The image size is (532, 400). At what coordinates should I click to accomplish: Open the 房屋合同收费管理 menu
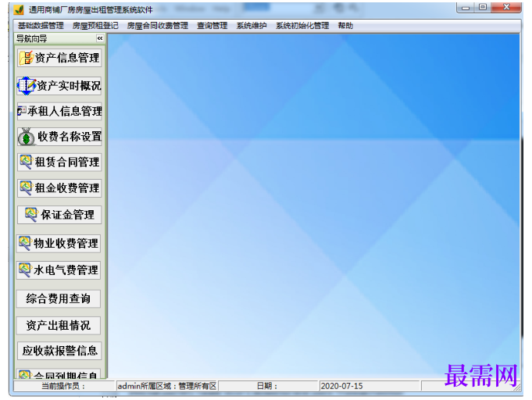pyautogui.click(x=158, y=26)
